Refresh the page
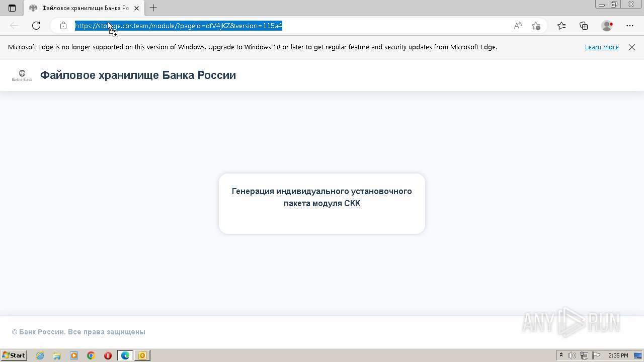This screenshot has width=644, height=362. coord(36,26)
